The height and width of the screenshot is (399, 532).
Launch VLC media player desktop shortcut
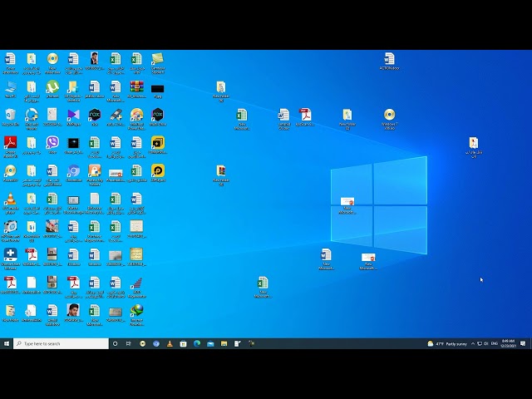10,203
